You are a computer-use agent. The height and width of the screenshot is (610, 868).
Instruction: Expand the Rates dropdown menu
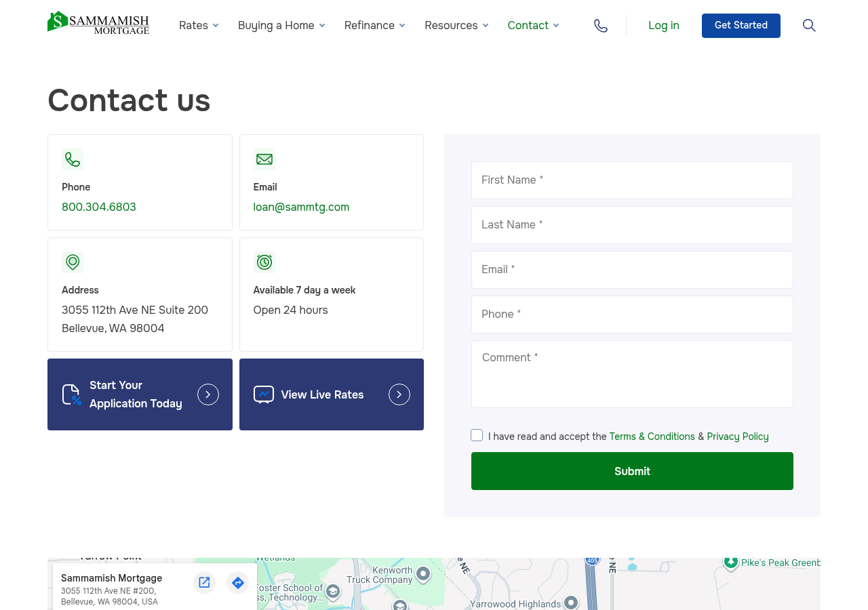click(198, 25)
